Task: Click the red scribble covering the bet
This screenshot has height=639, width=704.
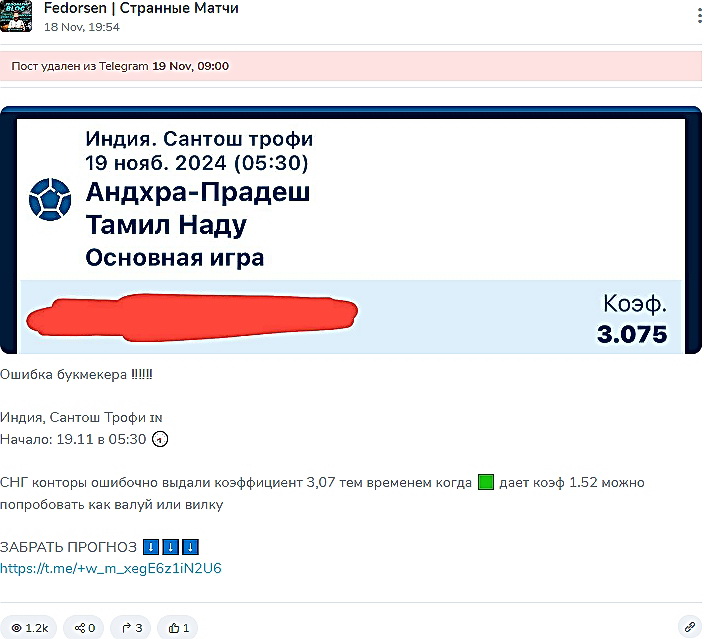Action: [192, 317]
